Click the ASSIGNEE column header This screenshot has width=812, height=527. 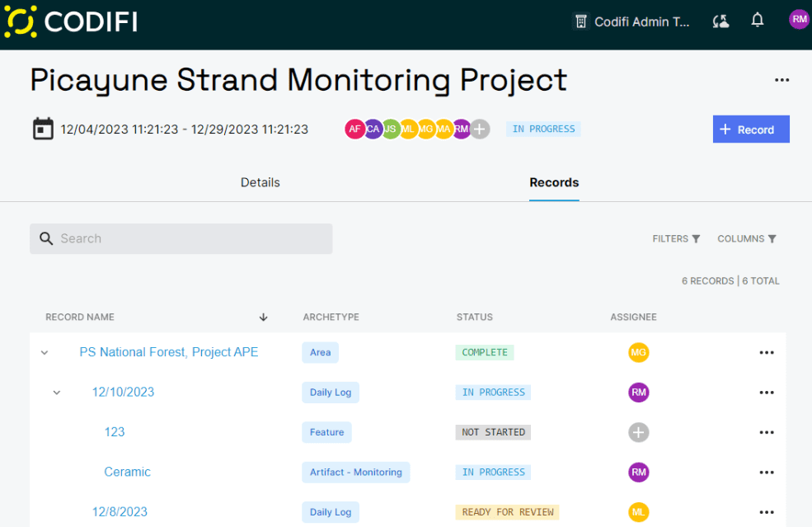(x=633, y=318)
